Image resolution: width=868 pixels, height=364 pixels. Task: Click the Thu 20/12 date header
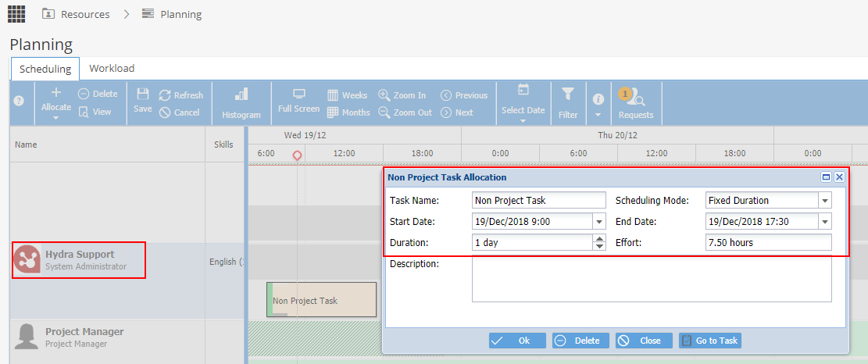click(x=616, y=134)
